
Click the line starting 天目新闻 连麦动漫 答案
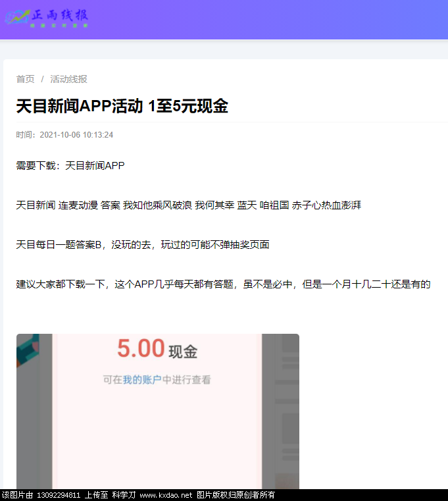(188, 205)
